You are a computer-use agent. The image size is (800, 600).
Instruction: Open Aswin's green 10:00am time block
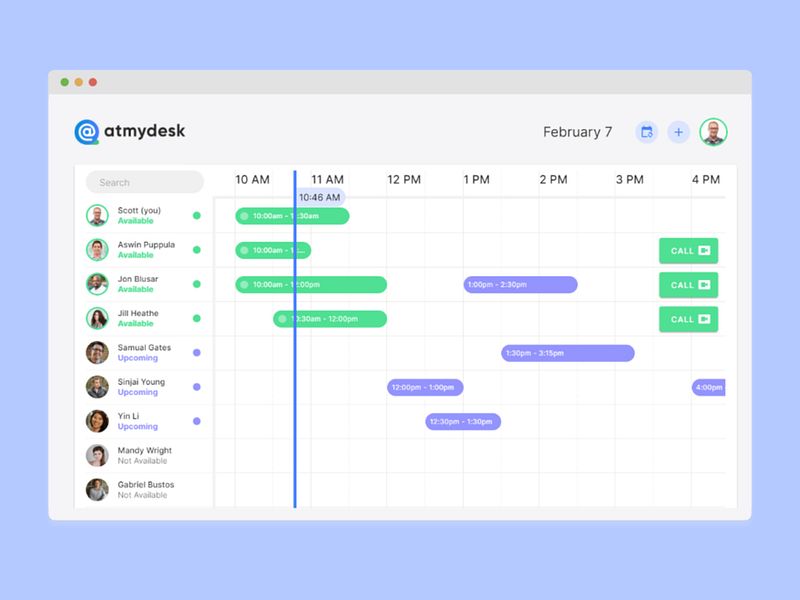coord(273,250)
